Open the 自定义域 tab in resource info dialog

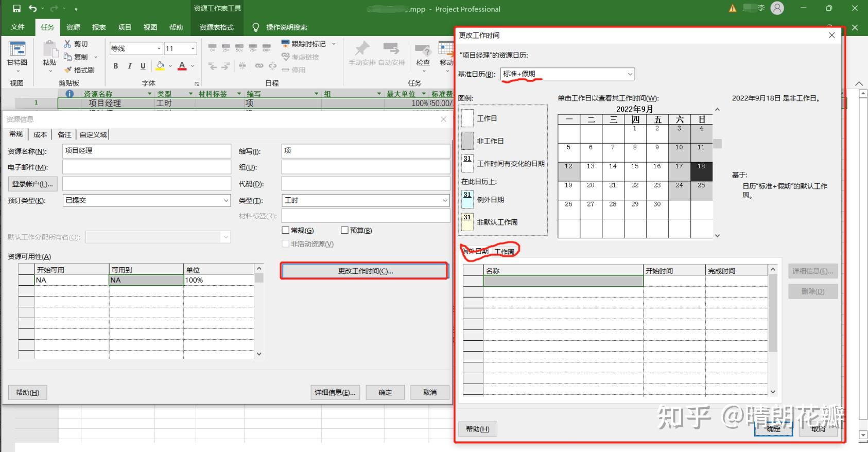pyautogui.click(x=93, y=134)
